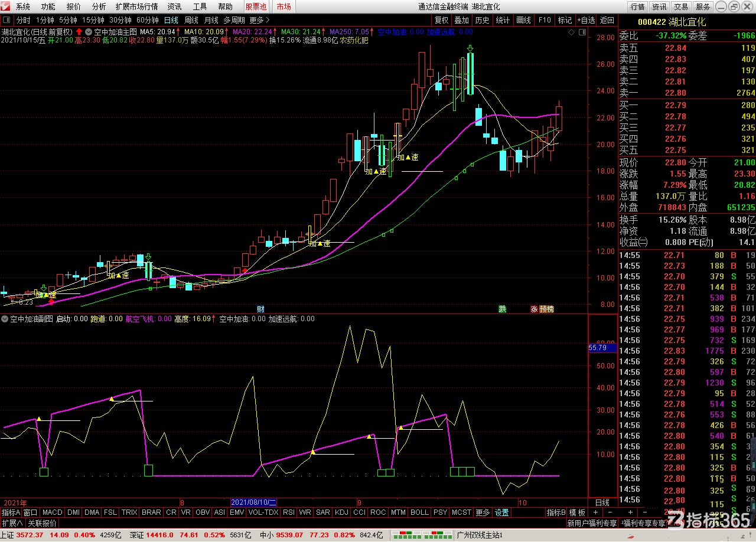Click the square panel icon below +自选
The width and height of the screenshot is (756, 542).
pos(583,31)
